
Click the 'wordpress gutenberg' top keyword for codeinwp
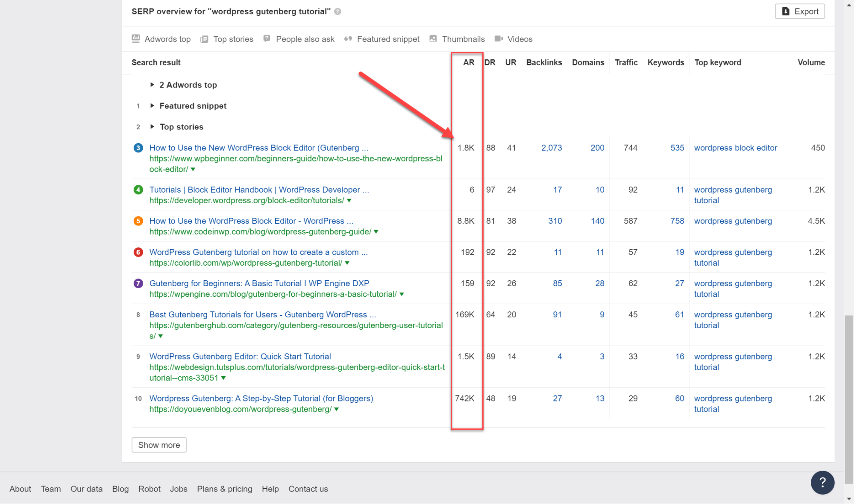tap(733, 221)
